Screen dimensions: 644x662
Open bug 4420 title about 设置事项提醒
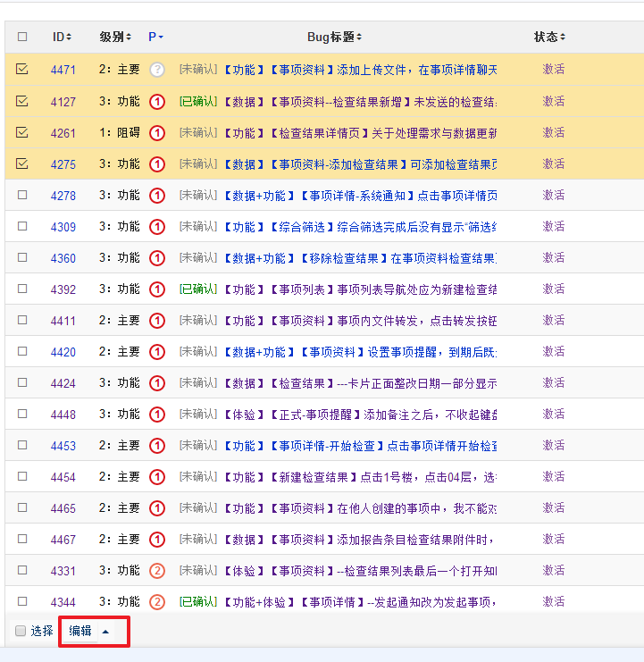[357, 352]
